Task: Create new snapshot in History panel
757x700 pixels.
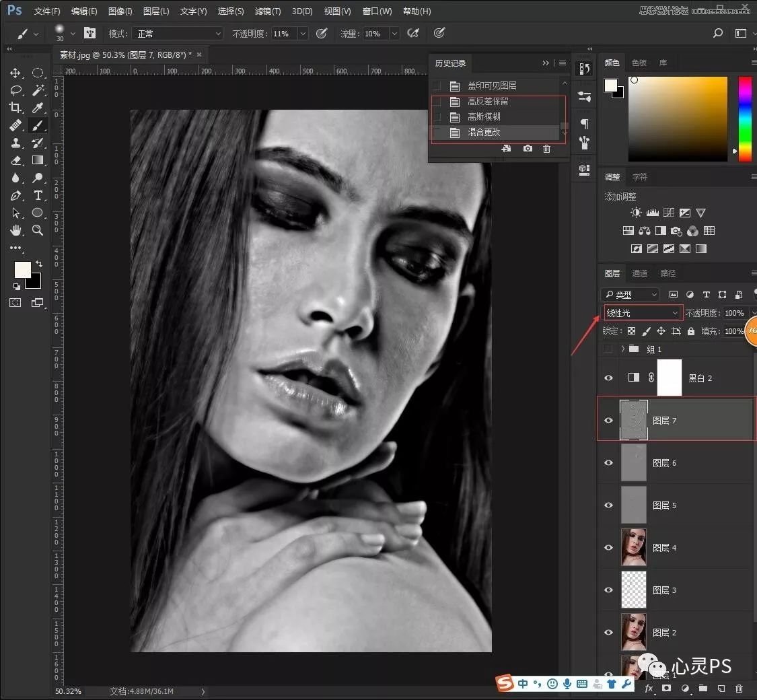Action: [x=528, y=149]
